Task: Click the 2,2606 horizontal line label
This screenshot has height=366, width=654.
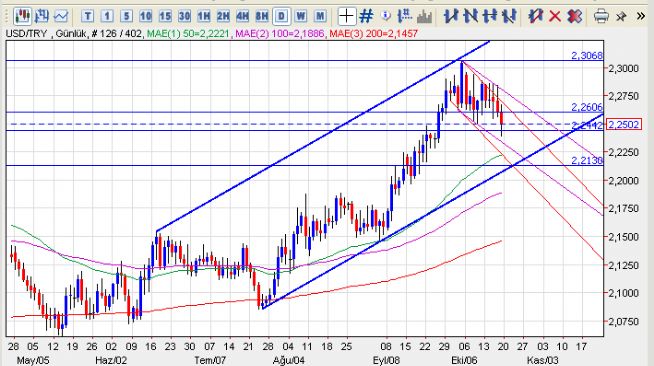Action: [587, 107]
